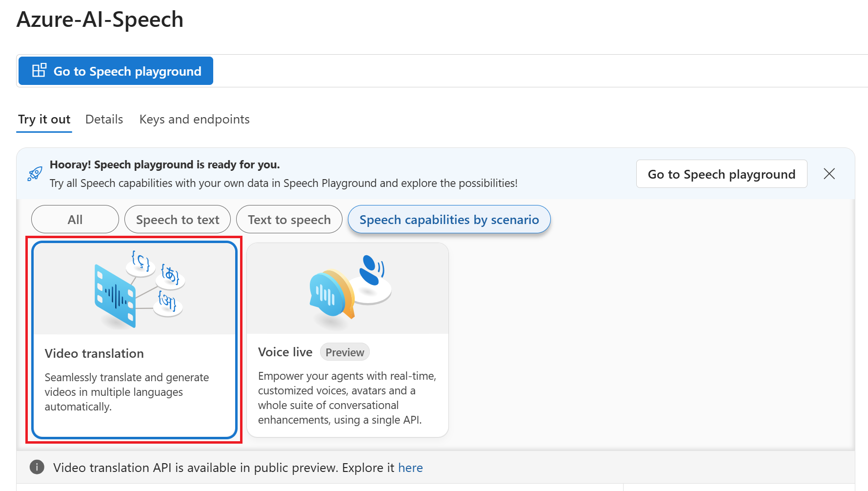The width and height of the screenshot is (868, 491).
Task: Click the Video translation film strip illustration
Action: [115, 296]
